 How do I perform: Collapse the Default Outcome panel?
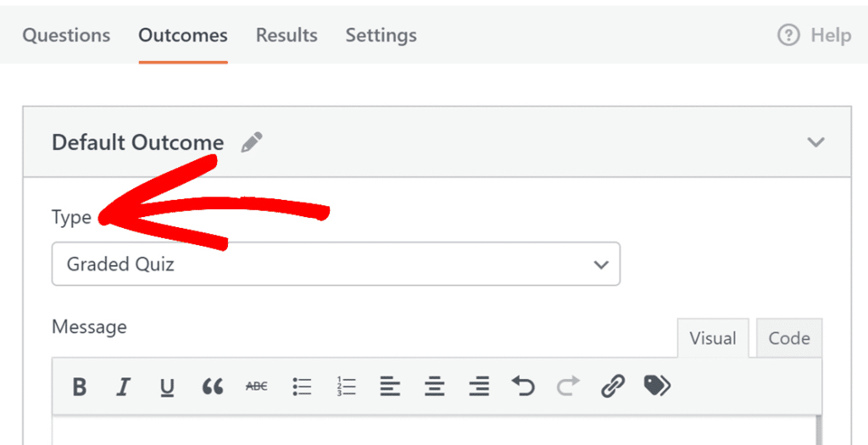click(815, 142)
